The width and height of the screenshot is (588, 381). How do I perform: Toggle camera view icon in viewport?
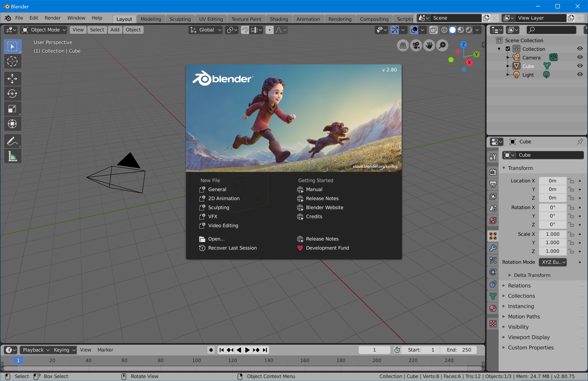(416, 45)
